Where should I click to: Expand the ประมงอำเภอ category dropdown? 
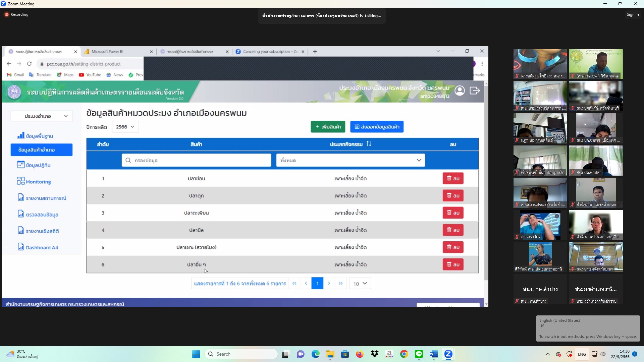click(x=42, y=116)
